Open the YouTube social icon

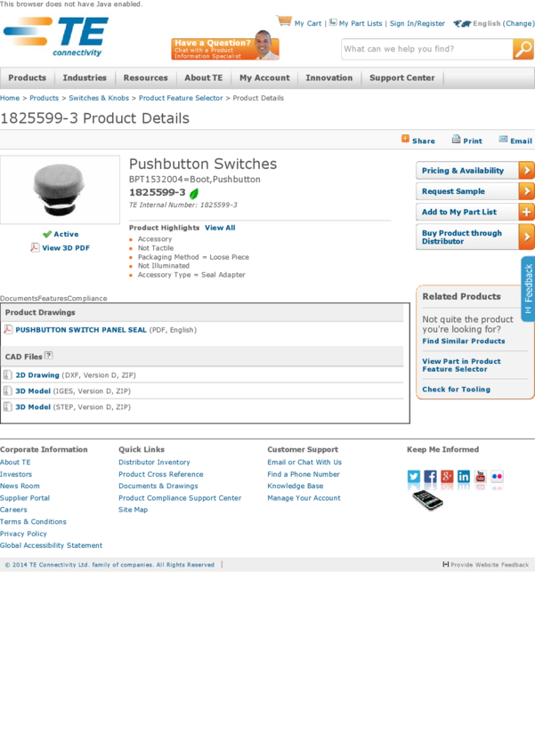481,477
